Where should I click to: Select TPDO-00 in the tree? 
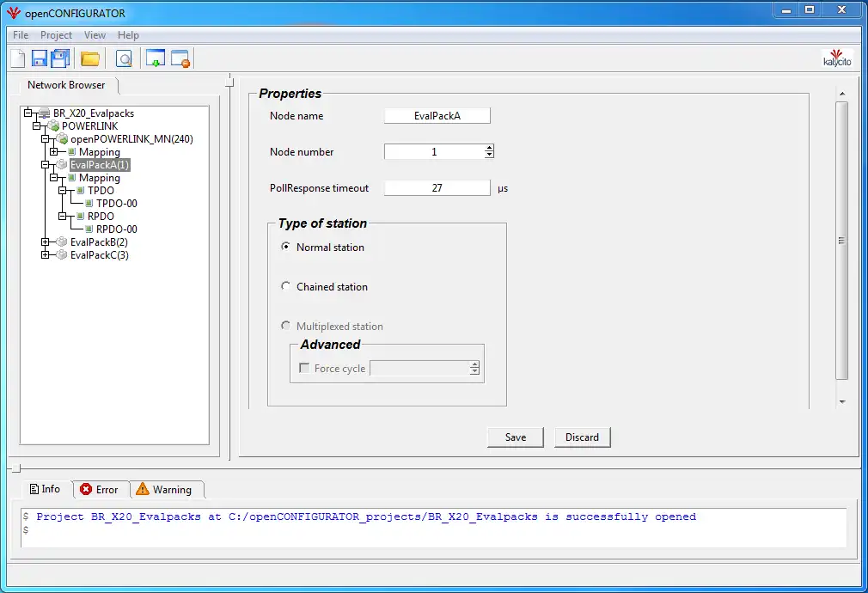(x=117, y=203)
